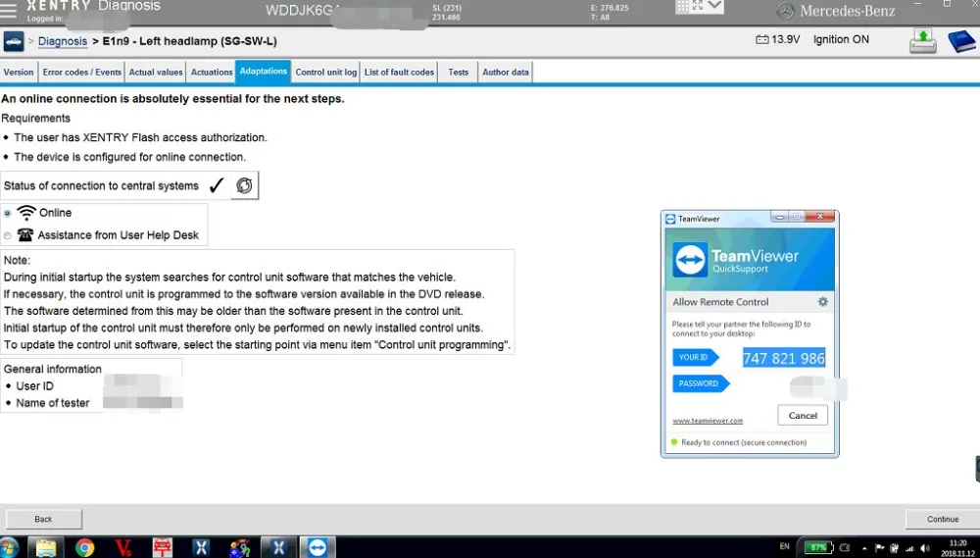Click the battery voltage icon

click(761, 39)
